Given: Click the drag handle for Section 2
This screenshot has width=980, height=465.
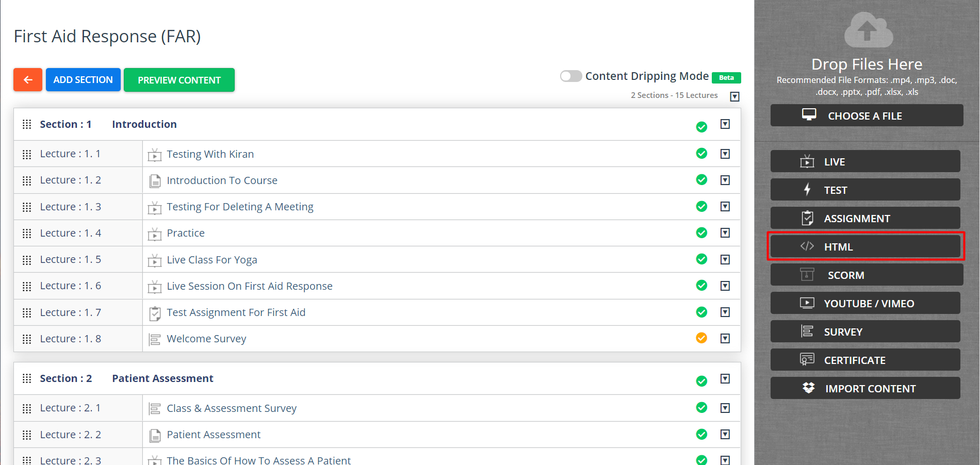Looking at the screenshot, I should point(27,379).
